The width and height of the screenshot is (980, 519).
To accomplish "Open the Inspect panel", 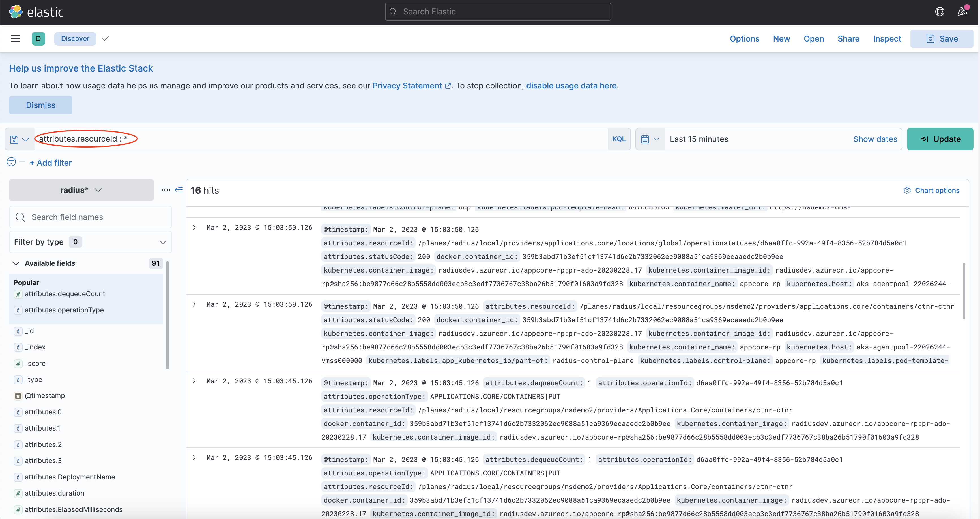I will [x=887, y=39].
